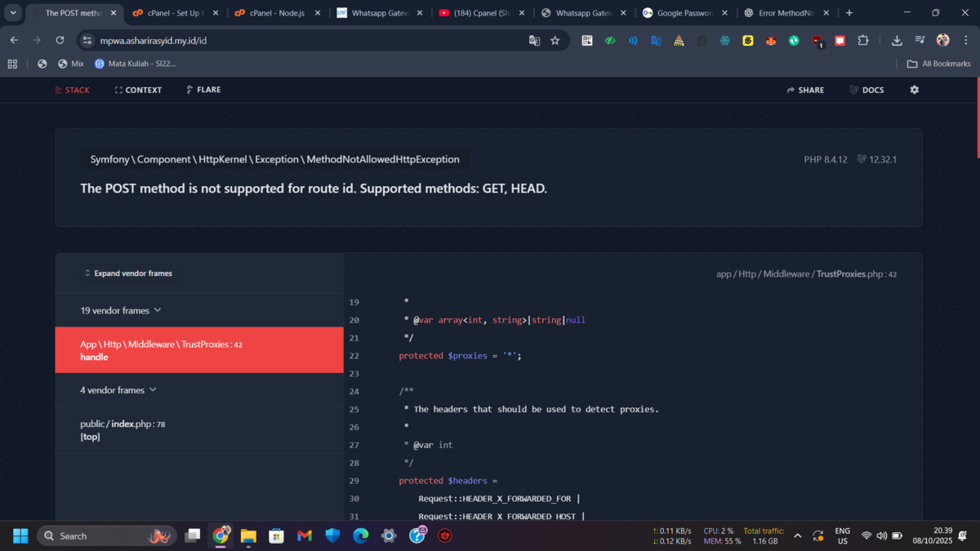Open File Explorer from the taskbar
The image size is (980, 551).
248,535
